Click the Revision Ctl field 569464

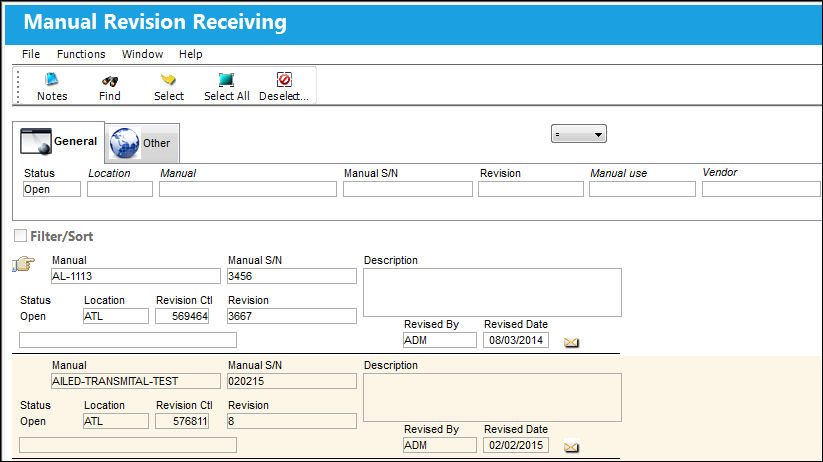[x=182, y=316]
